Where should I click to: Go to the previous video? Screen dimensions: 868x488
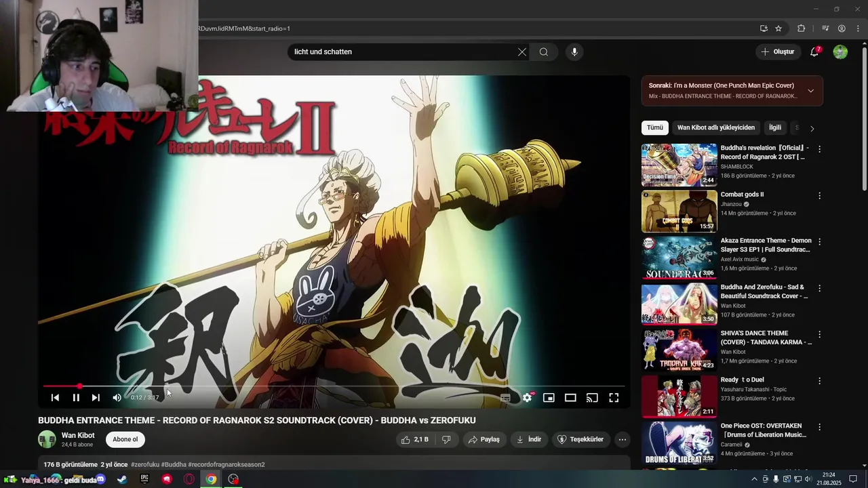point(55,398)
